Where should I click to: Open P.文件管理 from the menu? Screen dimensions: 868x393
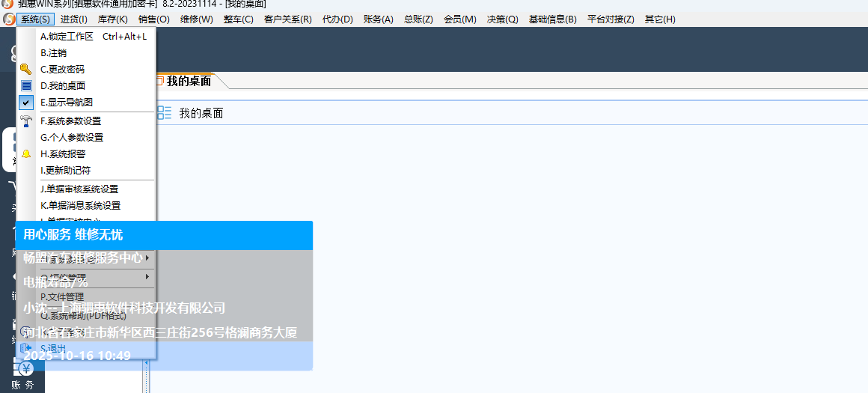pos(62,297)
